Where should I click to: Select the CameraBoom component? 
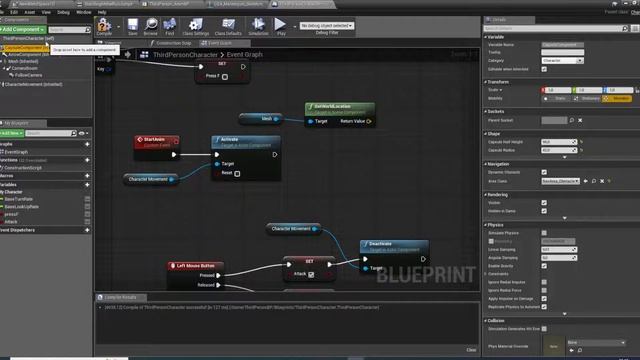pyautogui.click(x=24, y=68)
